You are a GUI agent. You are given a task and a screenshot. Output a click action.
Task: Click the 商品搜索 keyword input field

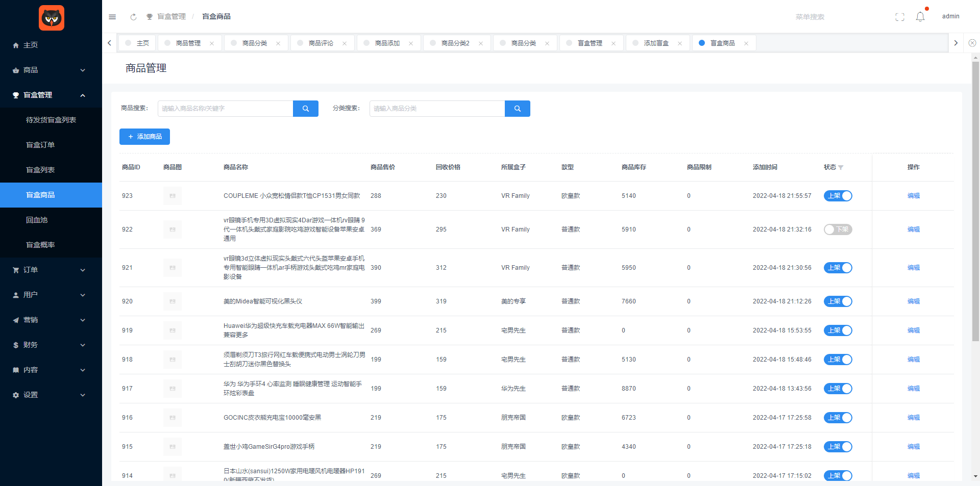coord(225,109)
